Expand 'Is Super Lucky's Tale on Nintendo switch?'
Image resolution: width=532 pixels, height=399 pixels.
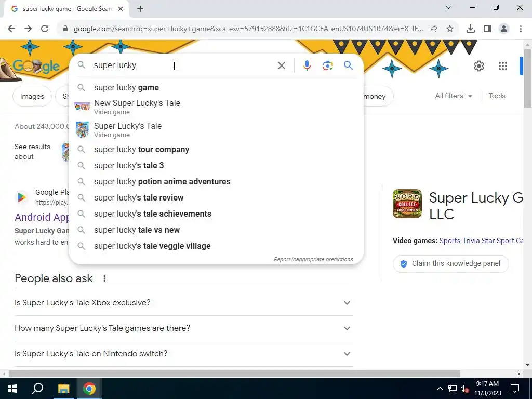point(183,353)
